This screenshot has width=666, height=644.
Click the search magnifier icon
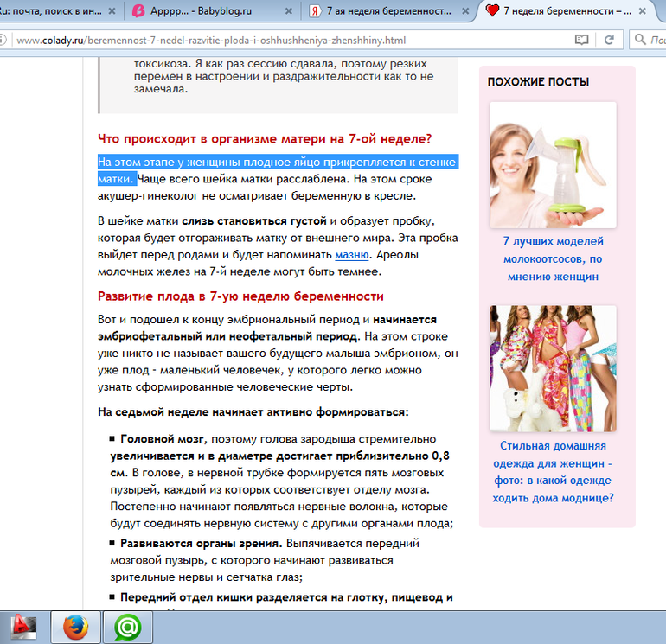click(x=640, y=41)
